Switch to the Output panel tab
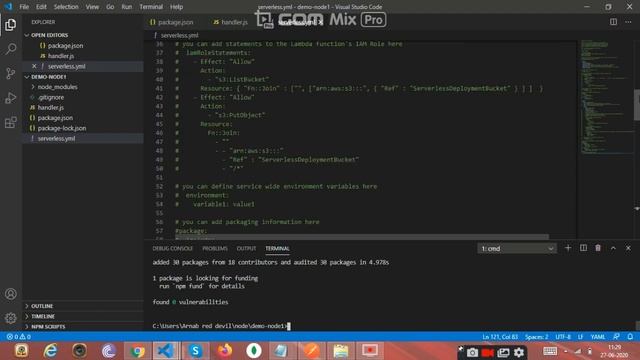The image size is (640, 360). tap(246, 249)
